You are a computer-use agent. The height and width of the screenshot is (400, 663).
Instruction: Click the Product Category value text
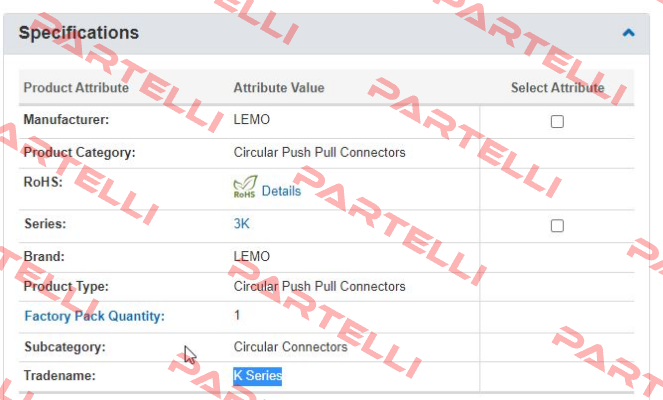tap(320, 152)
